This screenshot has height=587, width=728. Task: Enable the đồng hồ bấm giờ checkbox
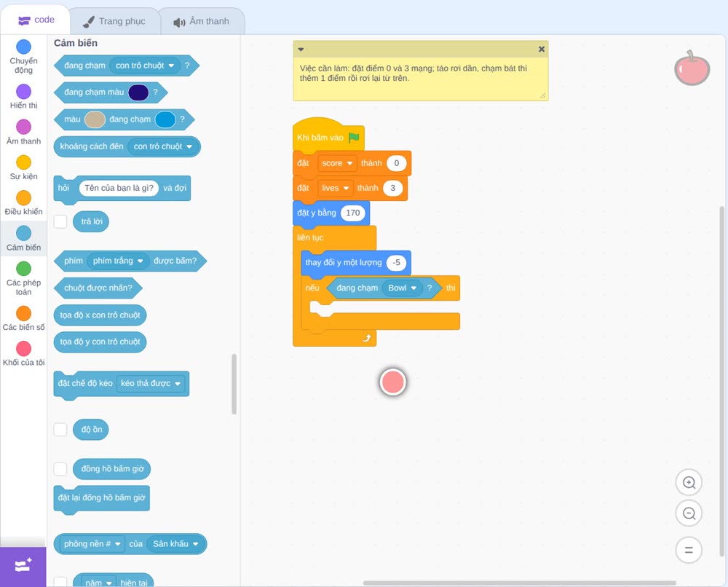tap(60, 469)
